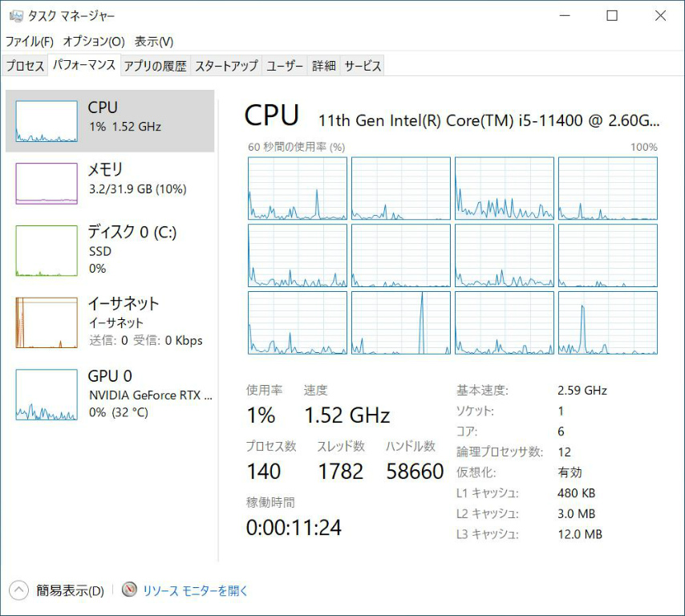Collapse view with 簡易表示 chevron button
The height and width of the screenshot is (616, 685).
pyautogui.click(x=18, y=590)
